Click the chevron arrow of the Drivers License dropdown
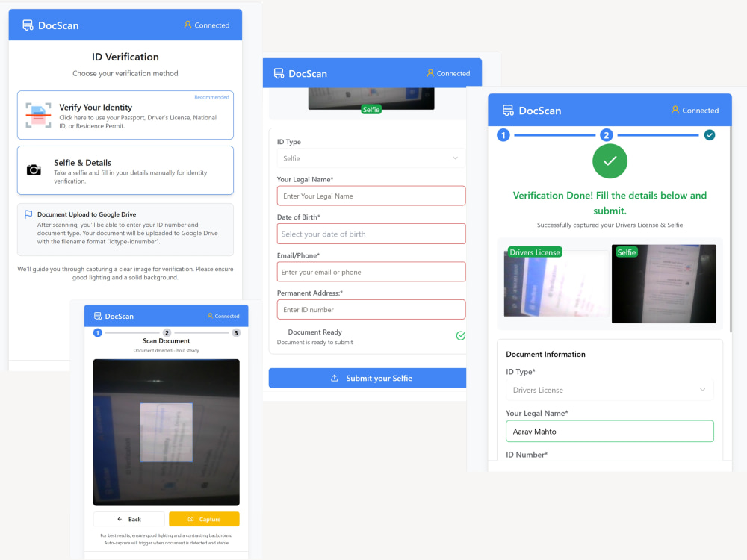 coord(702,390)
